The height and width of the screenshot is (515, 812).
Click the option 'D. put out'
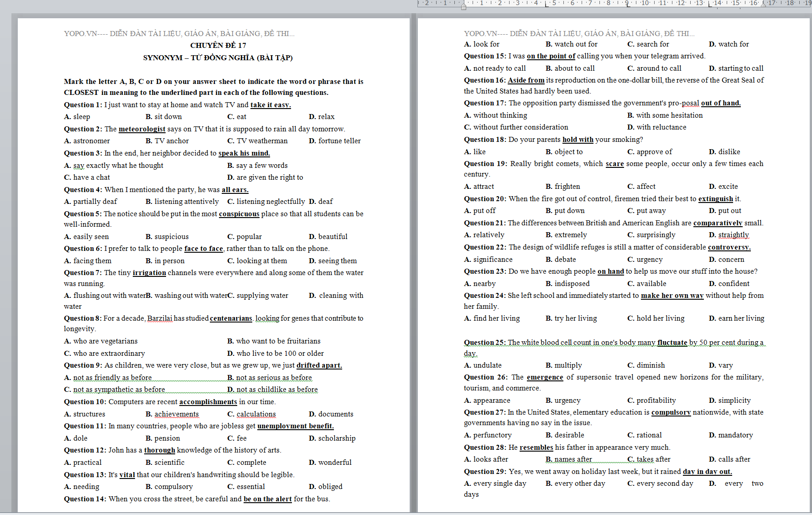[725, 211]
